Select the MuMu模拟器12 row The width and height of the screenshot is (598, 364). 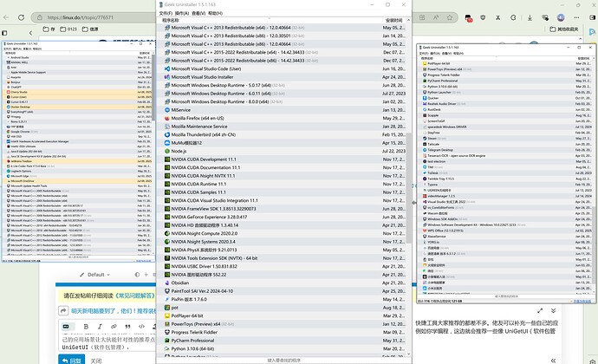(282, 143)
